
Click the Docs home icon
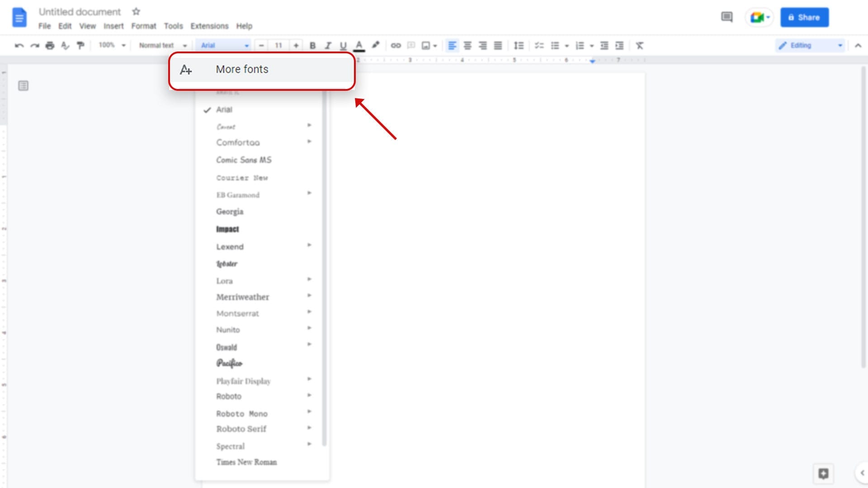click(19, 18)
